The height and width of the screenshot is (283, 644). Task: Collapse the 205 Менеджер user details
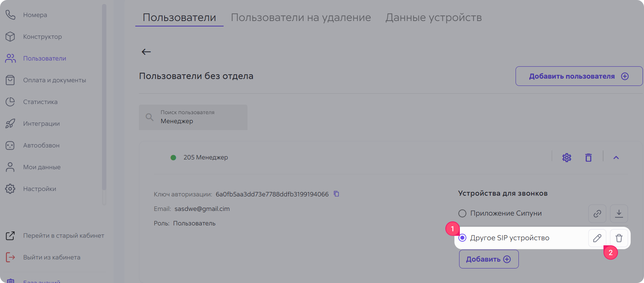[616, 158]
